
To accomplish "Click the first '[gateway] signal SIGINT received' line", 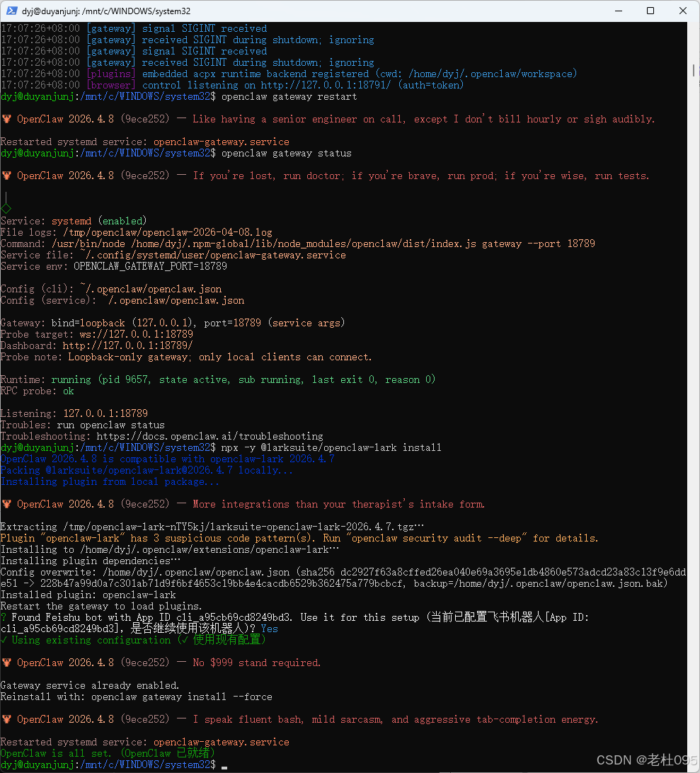I will click(x=134, y=28).
